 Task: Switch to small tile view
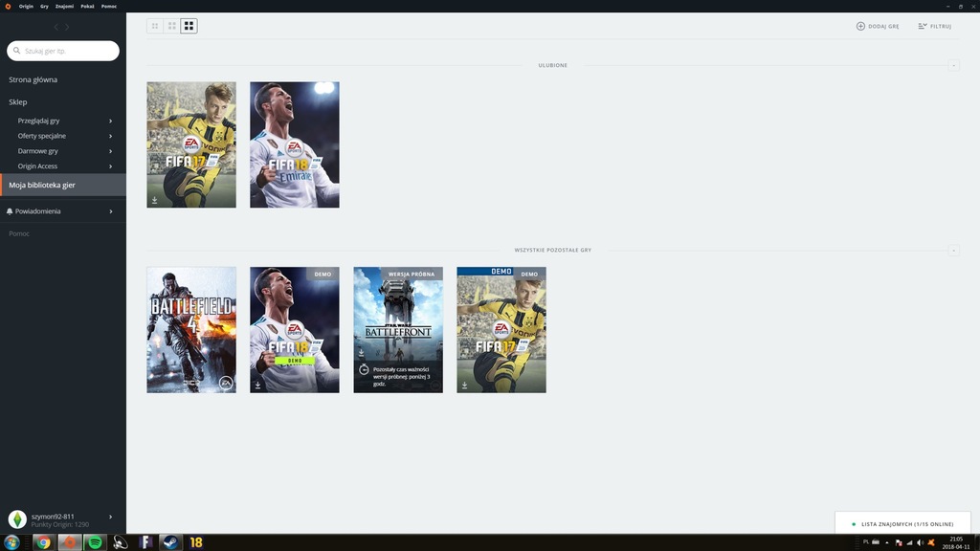pos(155,26)
